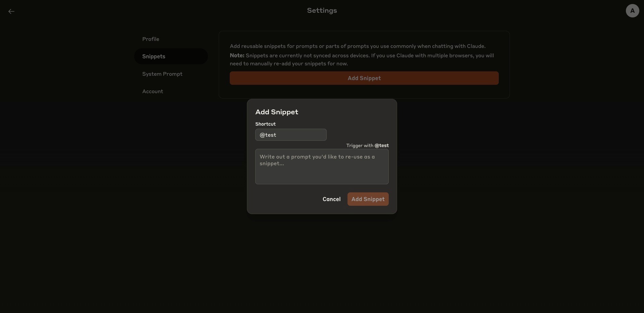Open the System Prompt settings section
Screen dimensions: 644x313
point(171,74)
